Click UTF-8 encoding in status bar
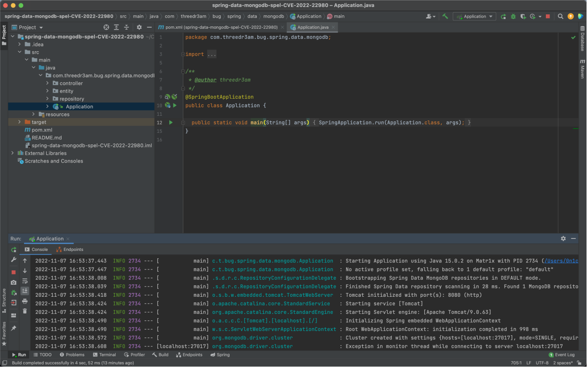The image size is (588, 369). (542, 363)
